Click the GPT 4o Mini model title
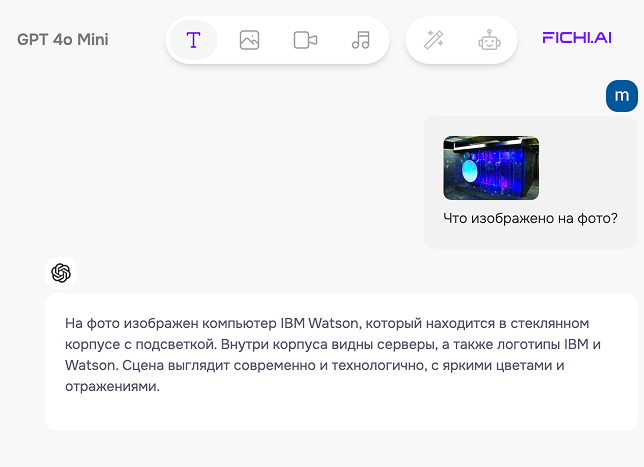Screen dimensions: 644x467 pyautogui.click(x=63, y=39)
